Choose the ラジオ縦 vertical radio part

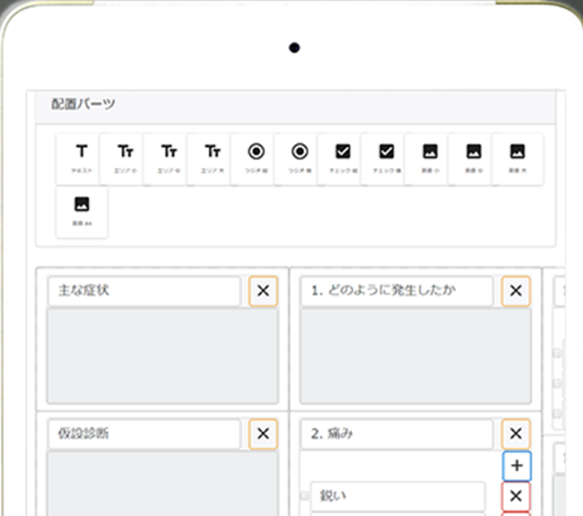point(256,159)
